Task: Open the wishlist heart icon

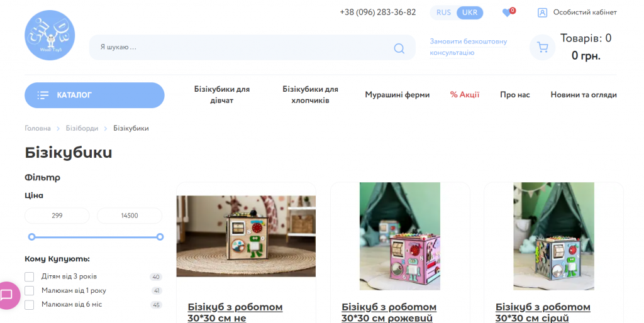Action: [507, 13]
